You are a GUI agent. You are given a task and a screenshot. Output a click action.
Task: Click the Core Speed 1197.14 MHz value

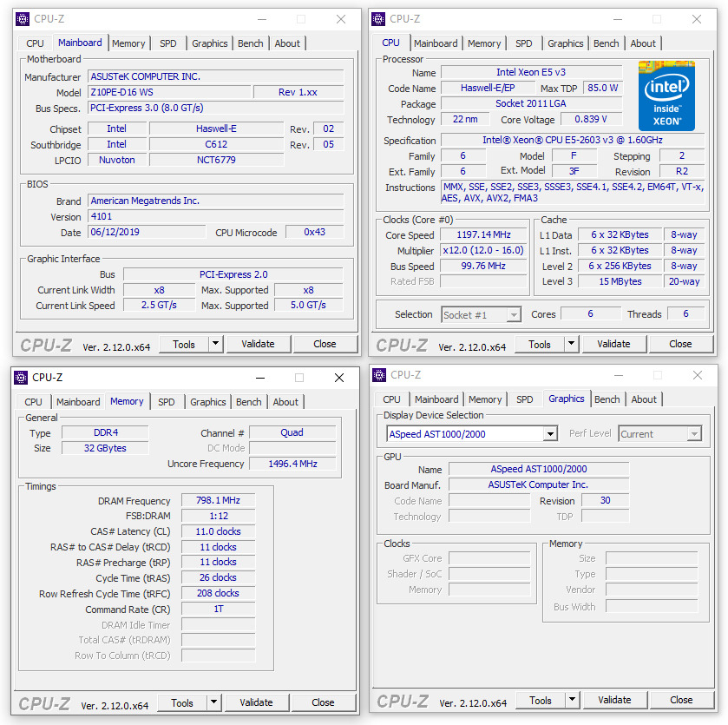(484, 234)
